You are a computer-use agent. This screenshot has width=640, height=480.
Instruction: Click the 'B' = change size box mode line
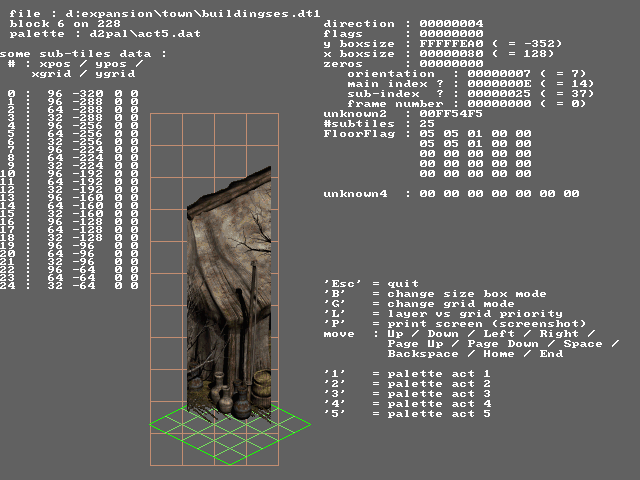(x=435, y=294)
